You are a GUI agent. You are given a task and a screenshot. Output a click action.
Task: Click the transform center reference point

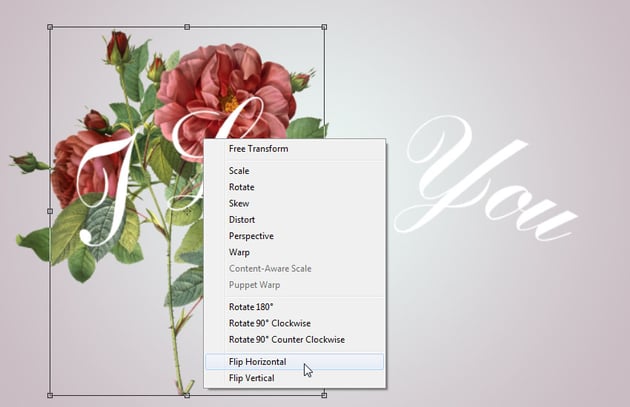[x=187, y=211]
